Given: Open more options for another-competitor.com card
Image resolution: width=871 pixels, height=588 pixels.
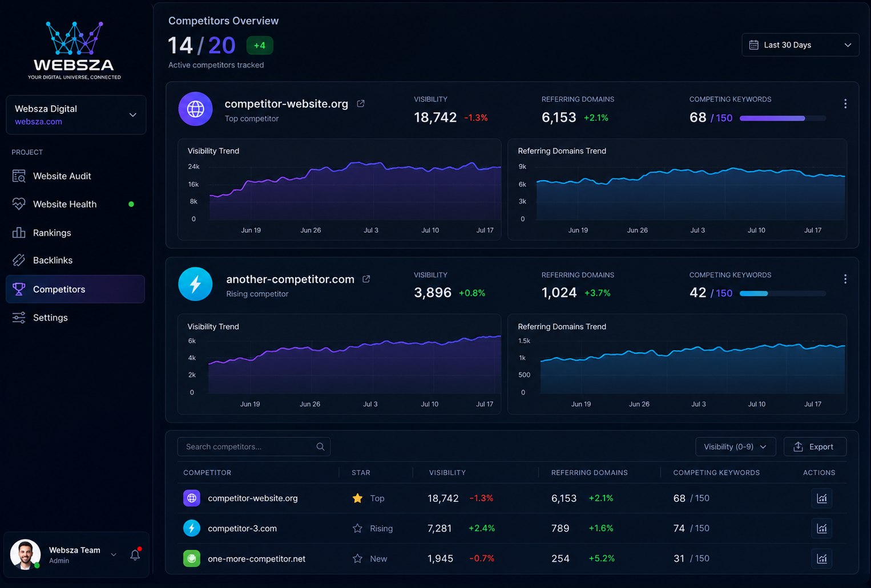Looking at the screenshot, I should click(845, 279).
